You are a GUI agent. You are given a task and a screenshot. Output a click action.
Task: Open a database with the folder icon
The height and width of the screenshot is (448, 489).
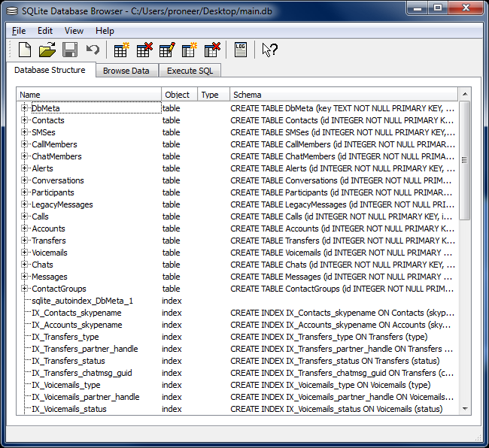[x=47, y=50]
